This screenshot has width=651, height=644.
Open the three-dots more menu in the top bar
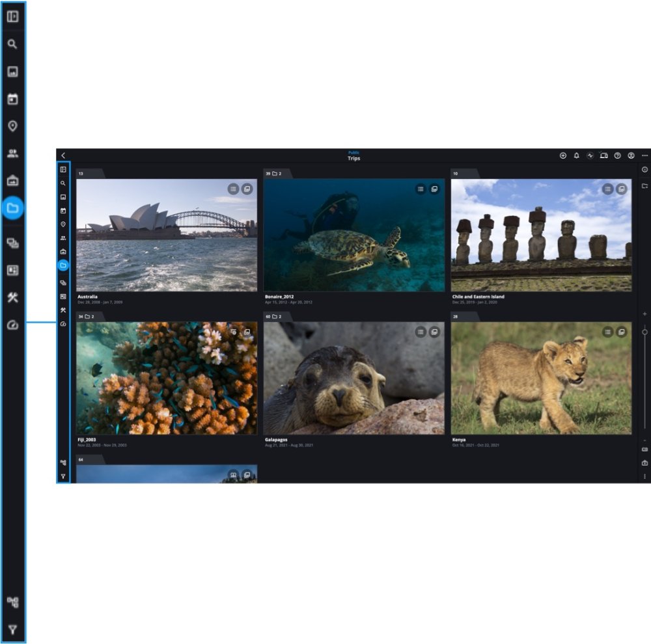click(644, 155)
